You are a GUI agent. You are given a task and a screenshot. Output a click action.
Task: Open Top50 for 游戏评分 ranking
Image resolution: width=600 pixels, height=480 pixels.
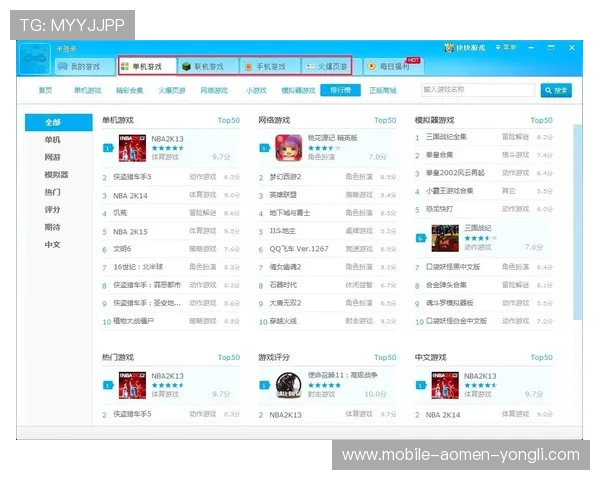(x=385, y=358)
